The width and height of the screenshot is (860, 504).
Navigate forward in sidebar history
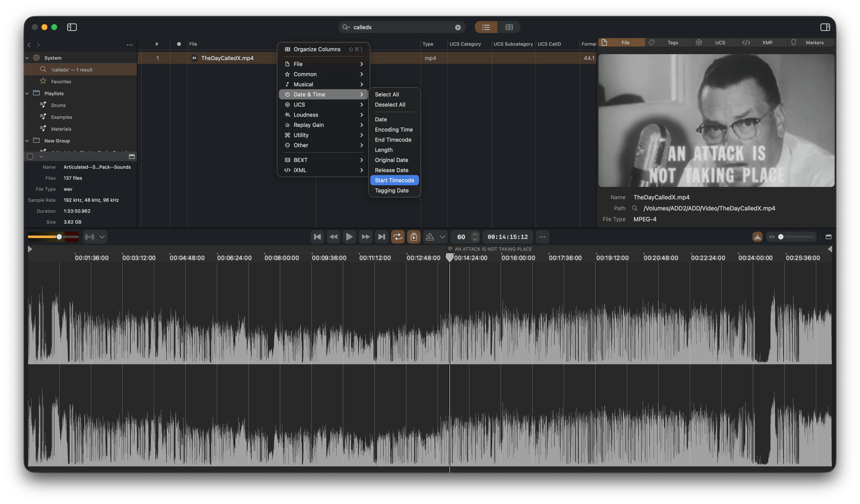pos(38,45)
